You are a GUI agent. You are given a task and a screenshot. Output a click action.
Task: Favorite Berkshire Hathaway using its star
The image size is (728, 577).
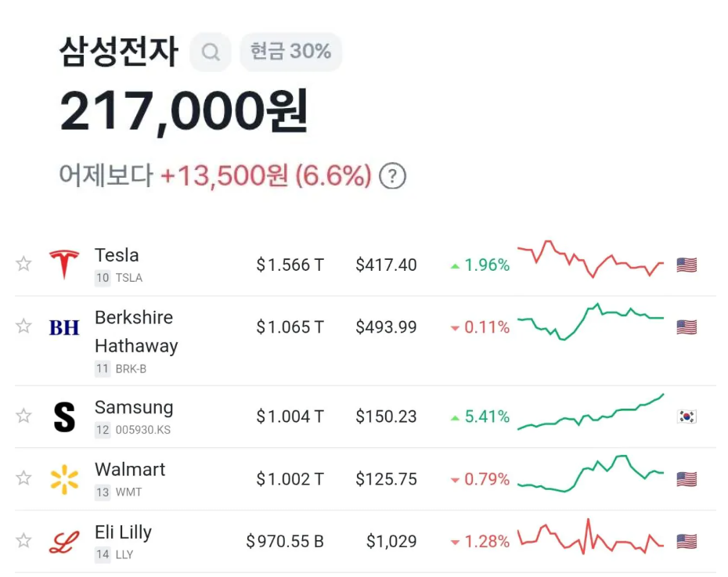click(23, 327)
